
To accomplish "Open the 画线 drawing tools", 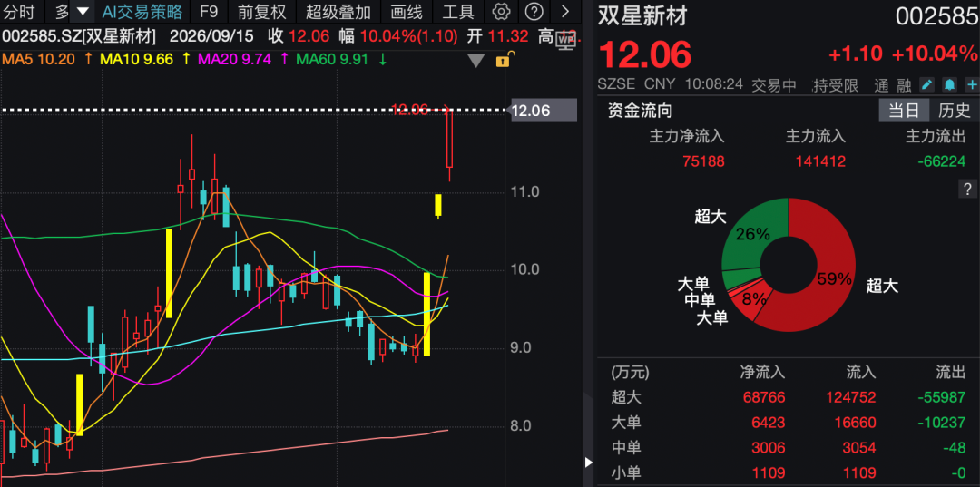I will click(x=406, y=12).
